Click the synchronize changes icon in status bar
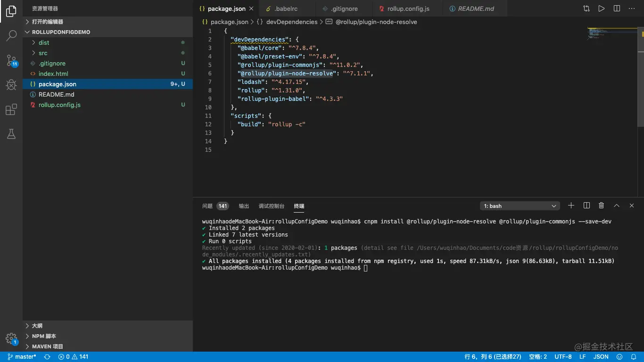The image size is (644, 362). pos(47,357)
